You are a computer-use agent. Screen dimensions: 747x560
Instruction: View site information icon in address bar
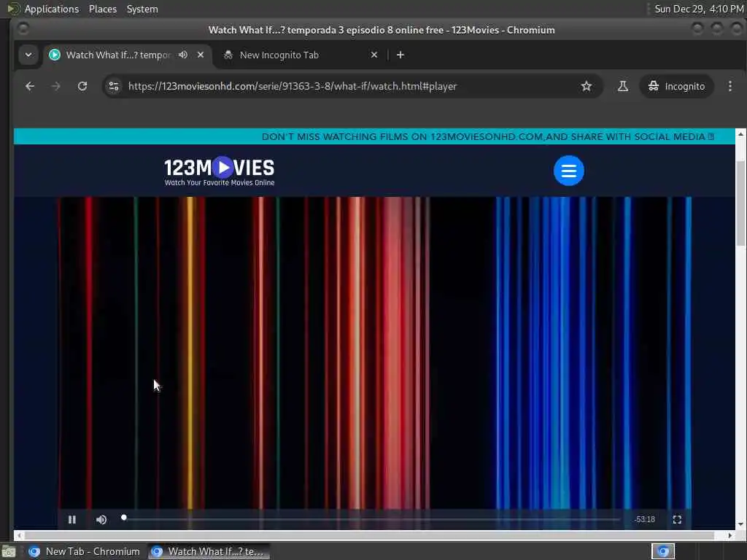[x=114, y=86]
